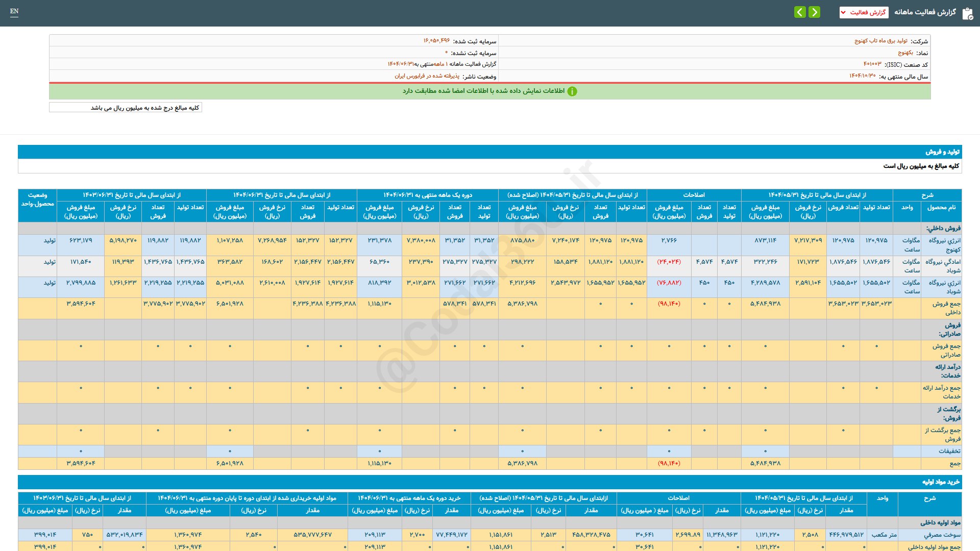Click the symbol value بکهنوج

[905, 53]
